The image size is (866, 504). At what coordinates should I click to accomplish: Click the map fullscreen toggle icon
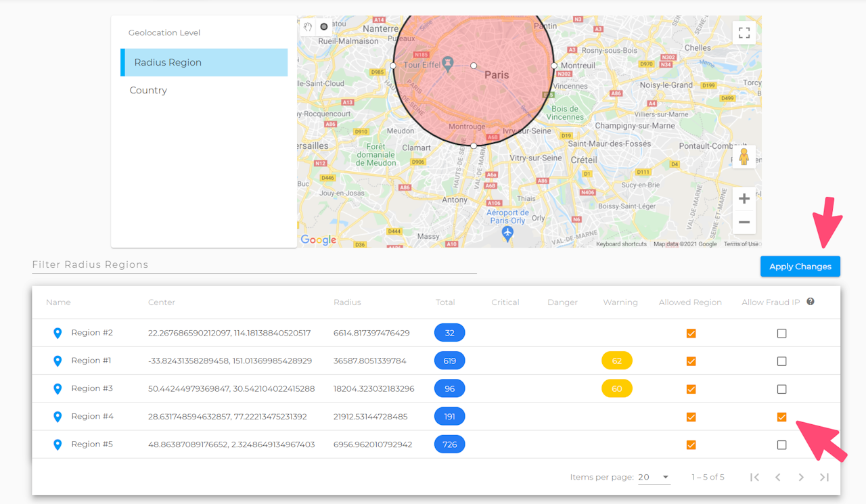click(x=744, y=33)
